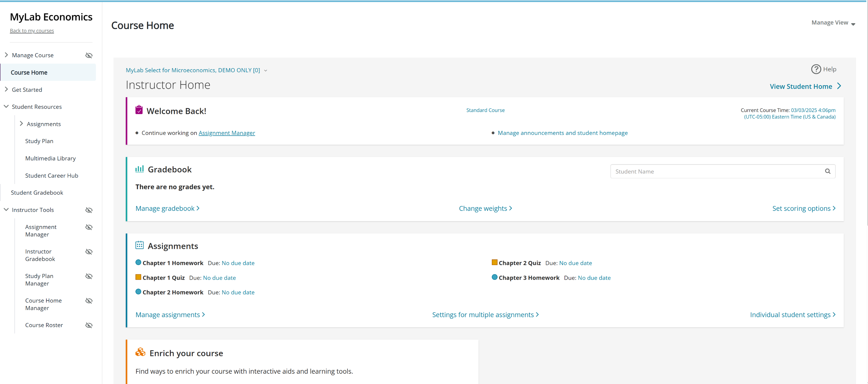Open the Manage View dropdown
Screen dimensions: 868x384
point(833,22)
